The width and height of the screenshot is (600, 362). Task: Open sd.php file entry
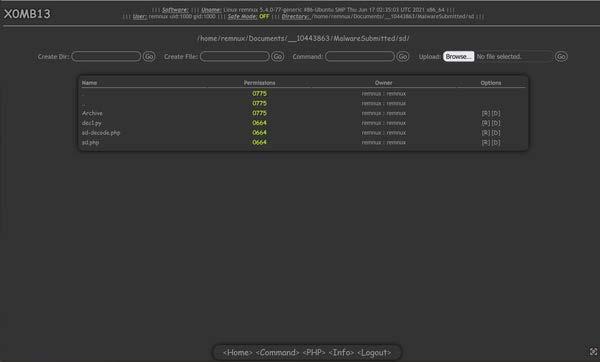click(x=90, y=142)
